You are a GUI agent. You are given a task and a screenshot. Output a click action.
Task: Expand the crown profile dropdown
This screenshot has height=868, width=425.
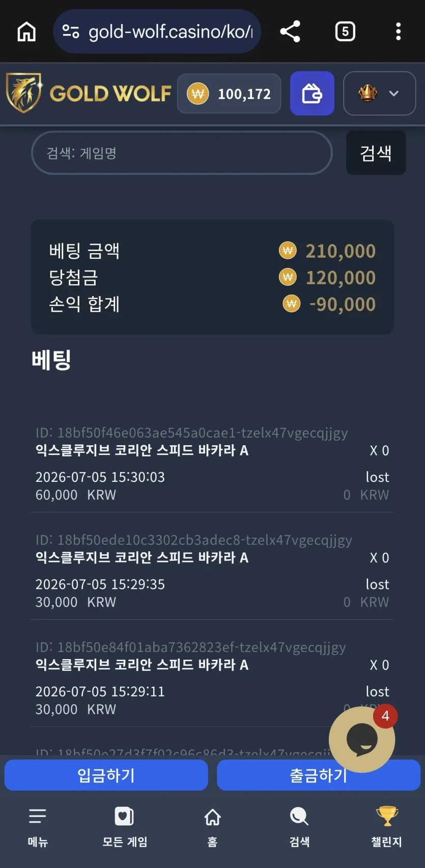(x=379, y=93)
